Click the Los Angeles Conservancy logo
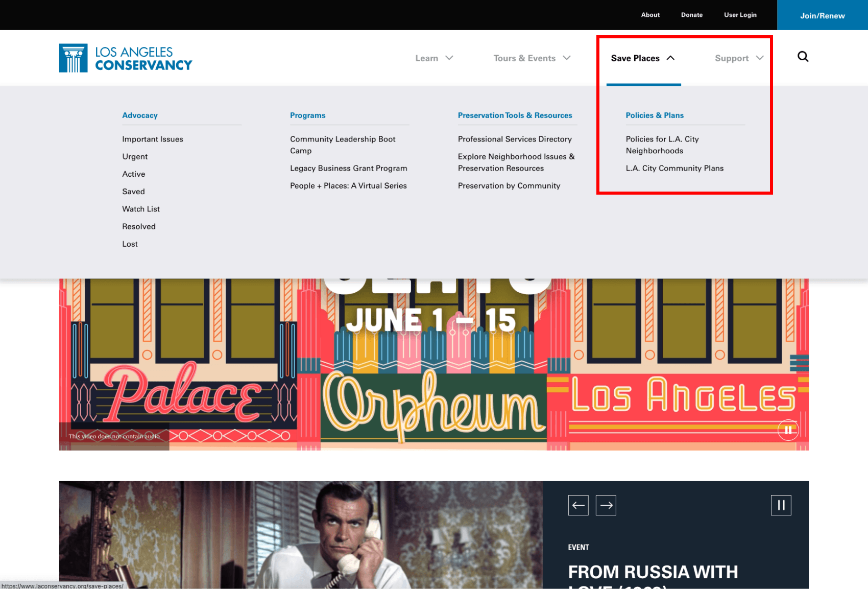Viewport: 868px width, 589px height. (126, 58)
